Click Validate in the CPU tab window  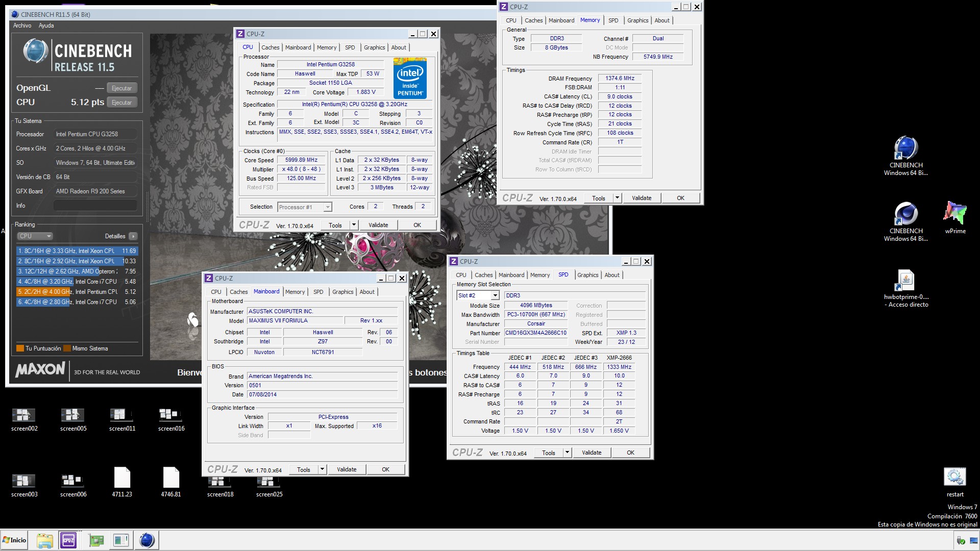tap(378, 225)
